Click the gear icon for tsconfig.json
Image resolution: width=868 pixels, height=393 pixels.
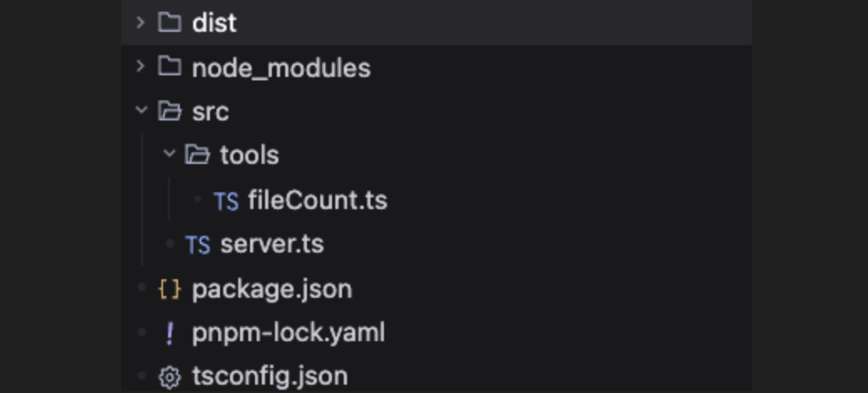coord(170,377)
